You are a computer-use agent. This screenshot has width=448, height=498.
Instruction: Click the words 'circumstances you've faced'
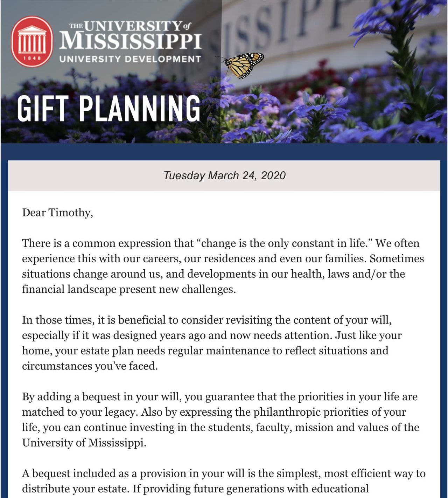[x=90, y=366]
